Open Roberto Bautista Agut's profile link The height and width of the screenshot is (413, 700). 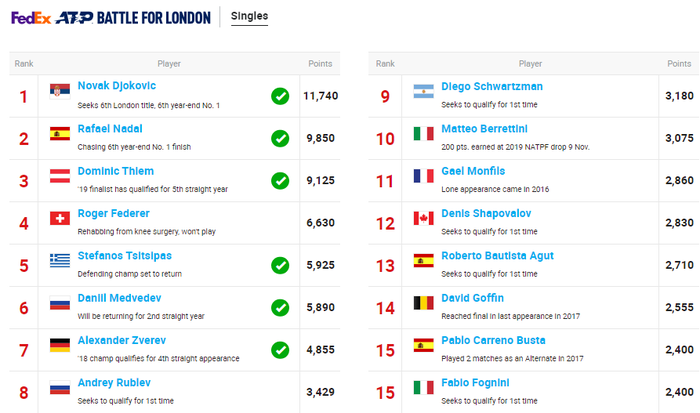[497, 256]
